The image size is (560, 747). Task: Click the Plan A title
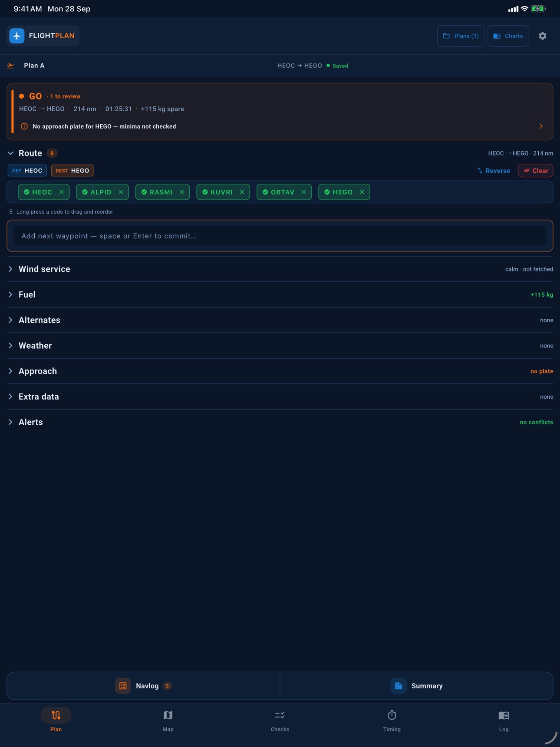click(34, 66)
